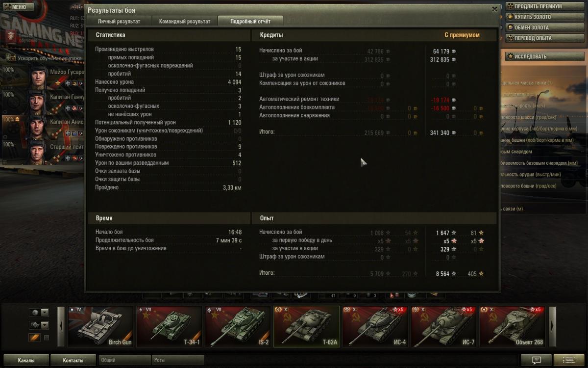Click the Нанесено урона value 4 094
This screenshot has width=588, height=368.
[234, 82]
